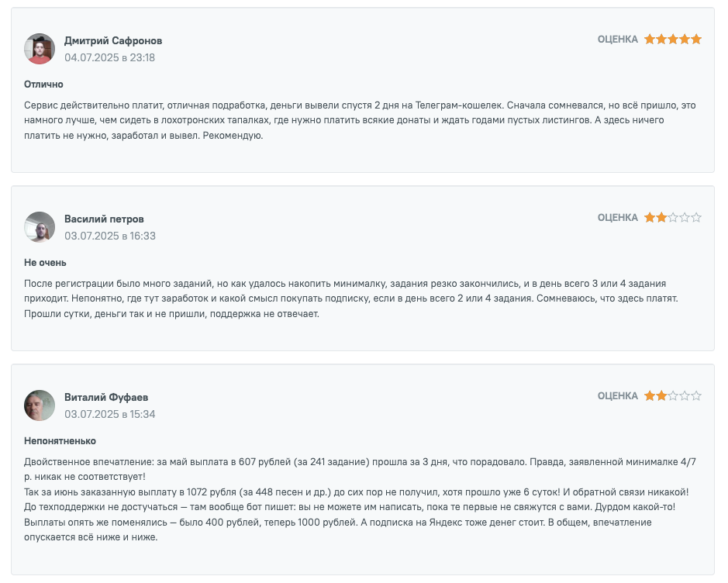Select the fifth empty star in Виталий Фуфаев's rating
The height and width of the screenshot is (583, 728).
point(696,395)
